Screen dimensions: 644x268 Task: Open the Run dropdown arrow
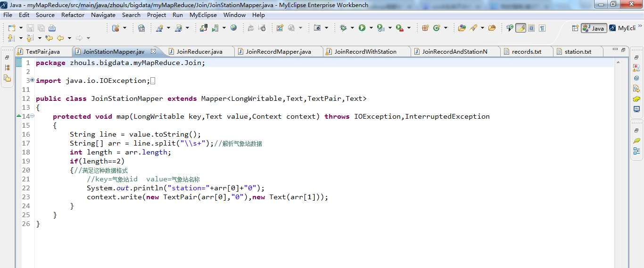371,28
